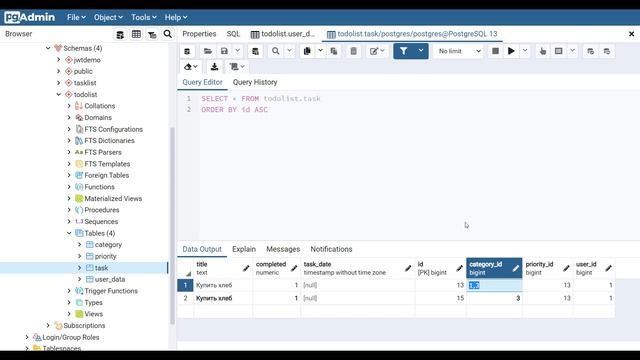Switch to the SQL tab

(x=233, y=34)
